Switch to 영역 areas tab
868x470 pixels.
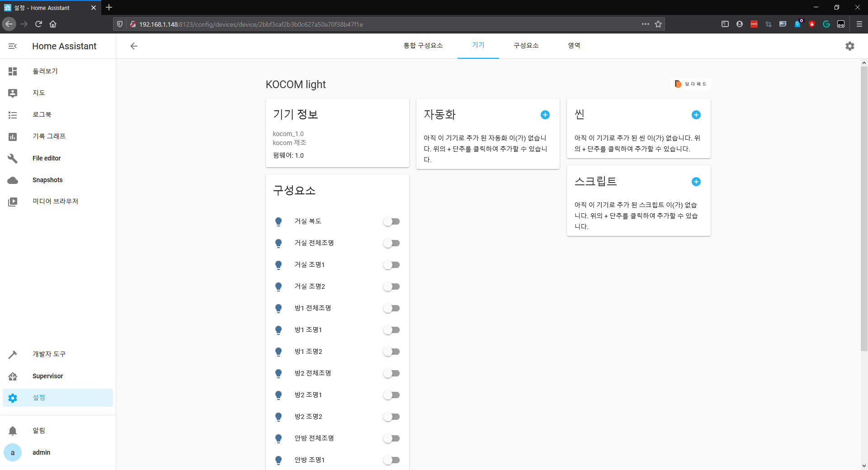point(574,46)
